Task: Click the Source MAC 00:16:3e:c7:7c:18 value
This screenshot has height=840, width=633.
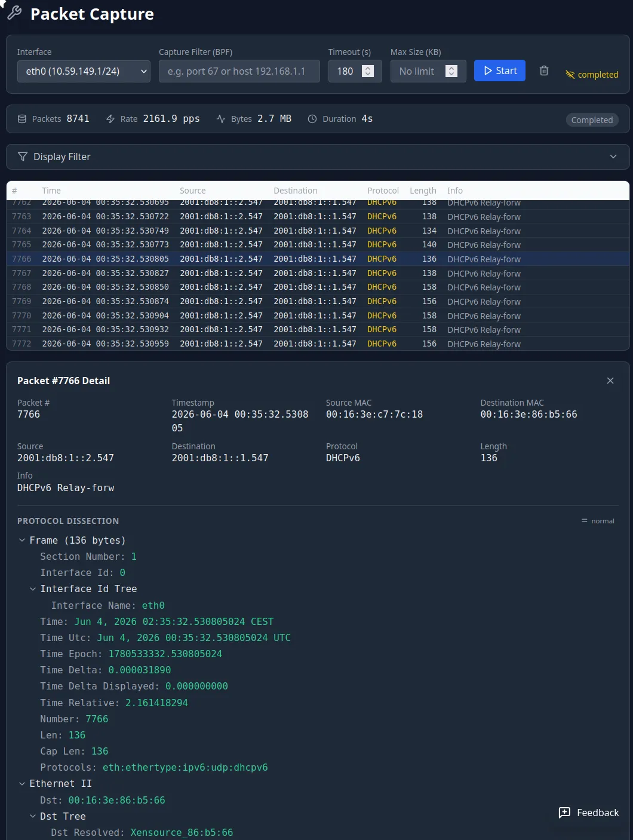Action: [374, 414]
